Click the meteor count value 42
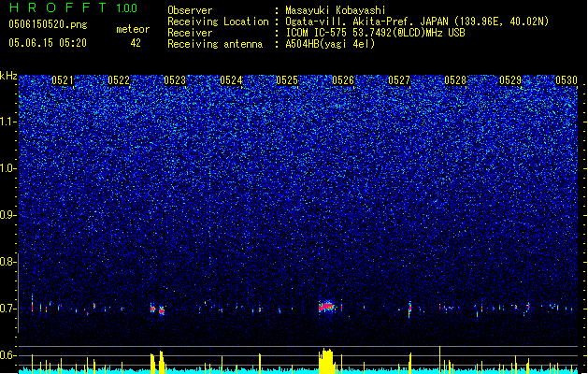Screen dimensions: 588x374 click(x=136, y=43)
